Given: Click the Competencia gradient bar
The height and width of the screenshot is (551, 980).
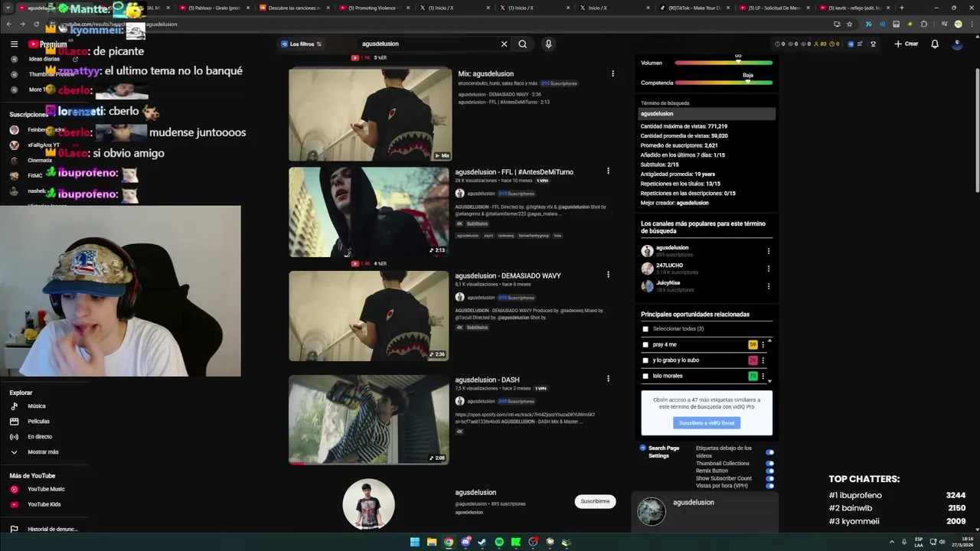Looking at the screenshot, I should click(724, 83).
